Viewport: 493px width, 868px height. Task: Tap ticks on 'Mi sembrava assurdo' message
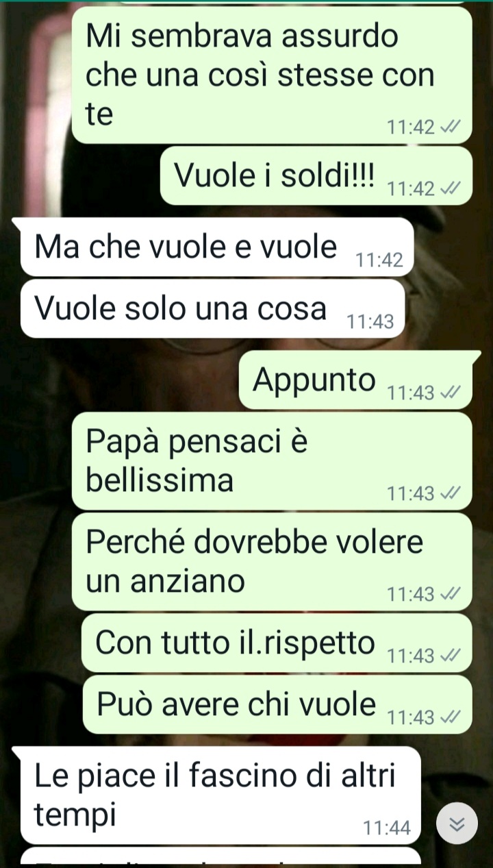tap(450, 127)
